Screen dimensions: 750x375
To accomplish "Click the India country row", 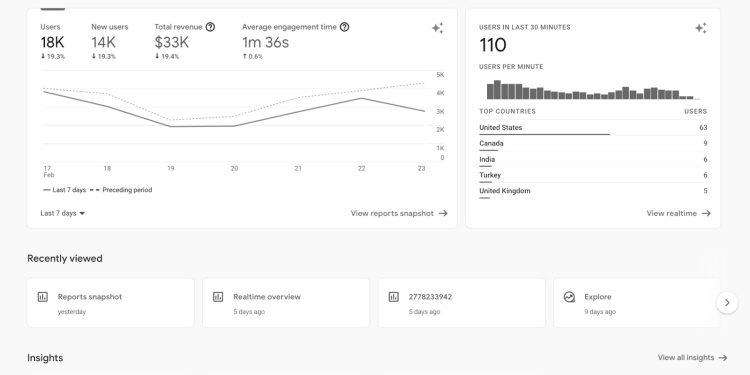I will 593,159.
